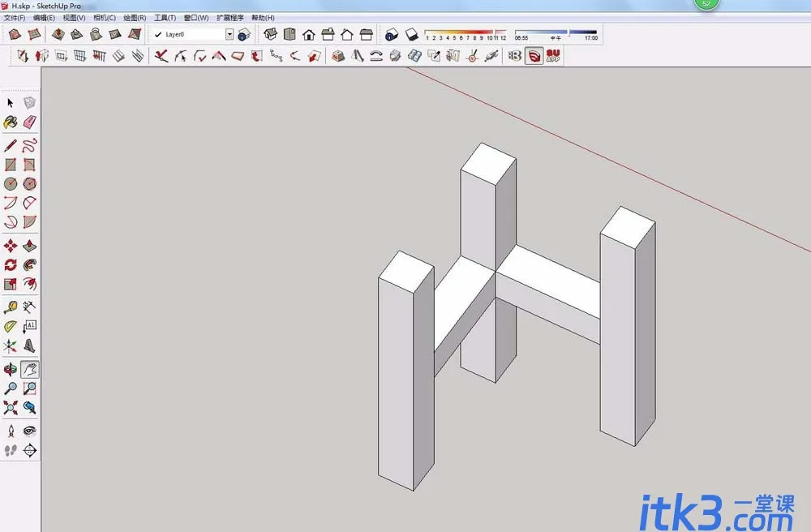Click the Previous view tool
This screenshot has width=811, height=532.
29,407
